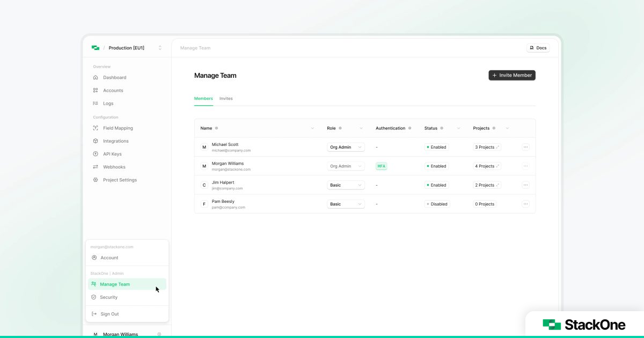Viewport: 644px width, 338px height.
Task: Change Michael Scott's Org Admin role dropdown
Action: point(346,147)
